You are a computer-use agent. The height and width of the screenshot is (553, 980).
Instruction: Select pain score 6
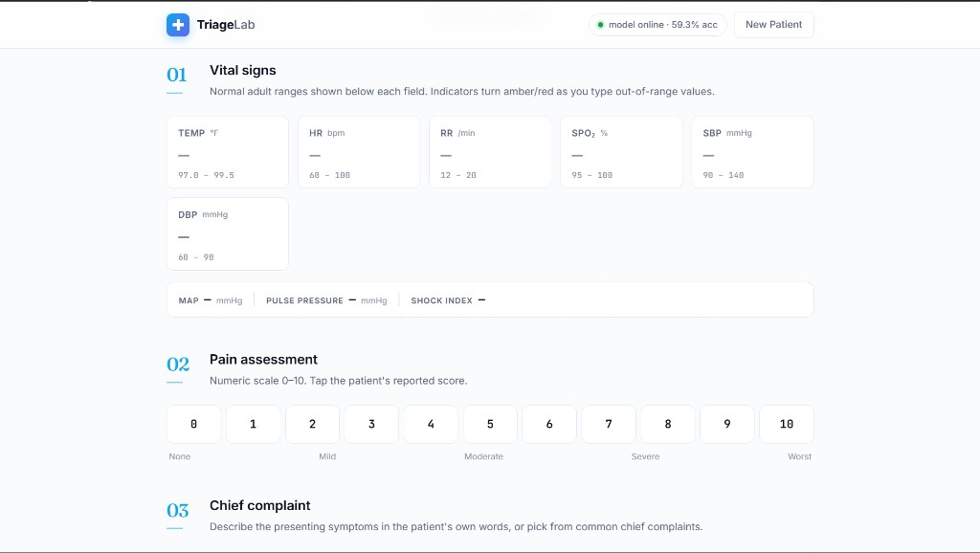549,424
